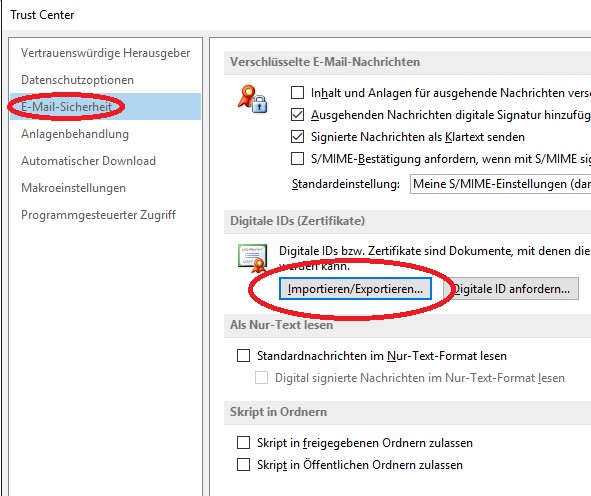Toggle 'Signierte Nachrichten als Klartext senden'
This screenshot has height=496, width=591.
[x=297, y=136]
